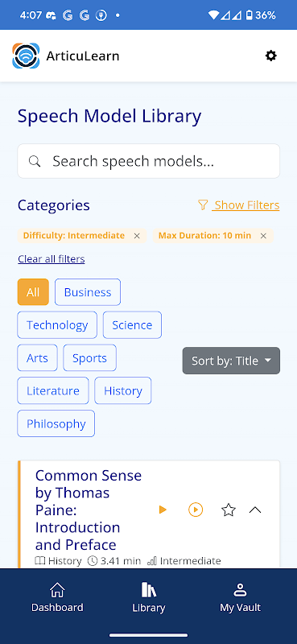Favorite Common Sense with the star icon
297x644 pixels.
point(229,510)
